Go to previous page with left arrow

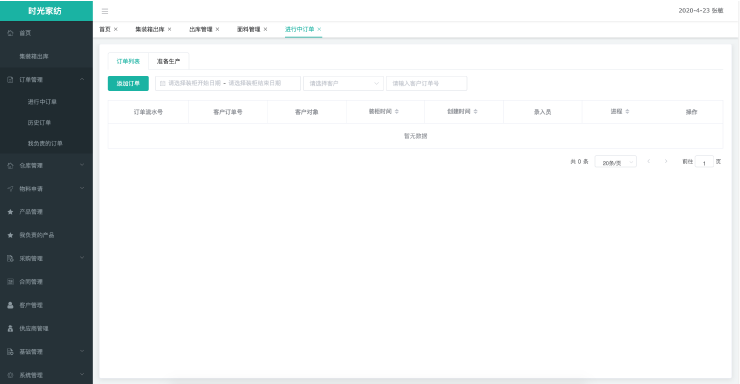(649, 161)
